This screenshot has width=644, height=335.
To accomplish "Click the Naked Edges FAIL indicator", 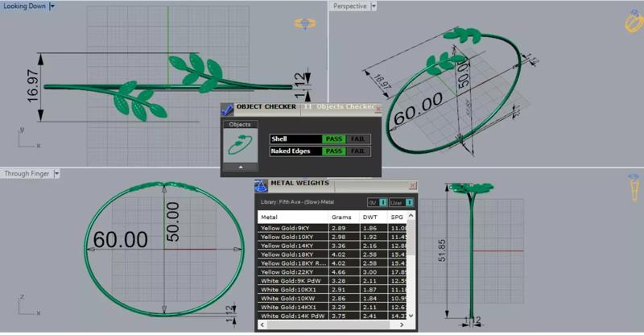I will coord(357,151).
